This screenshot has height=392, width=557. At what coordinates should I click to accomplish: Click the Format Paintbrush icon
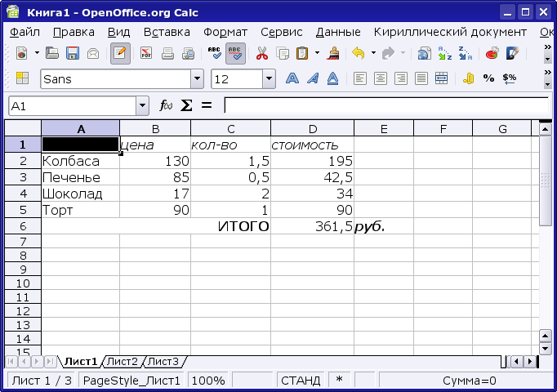(x=333, y=54)
